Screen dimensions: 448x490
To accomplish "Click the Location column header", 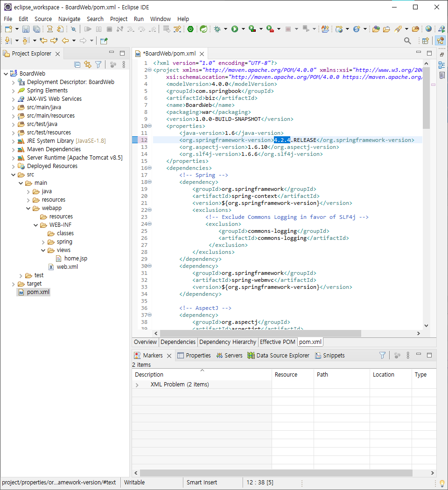I will (x=391, y=374).
